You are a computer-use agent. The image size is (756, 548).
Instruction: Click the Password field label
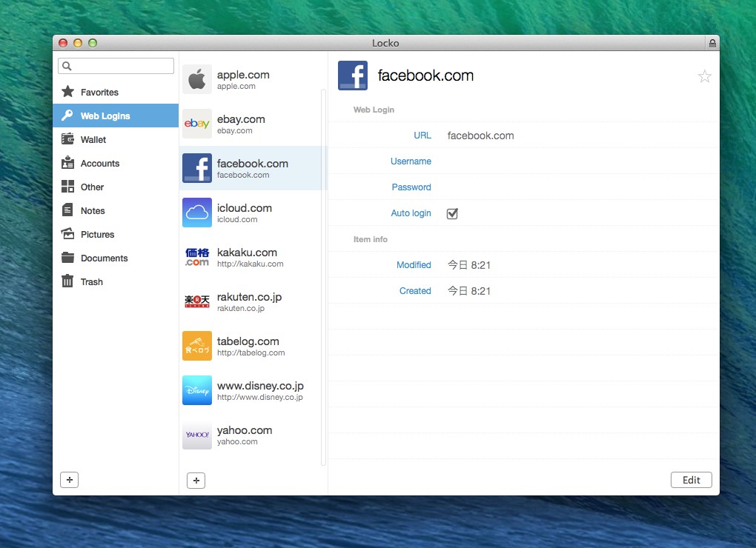(411, 187)
